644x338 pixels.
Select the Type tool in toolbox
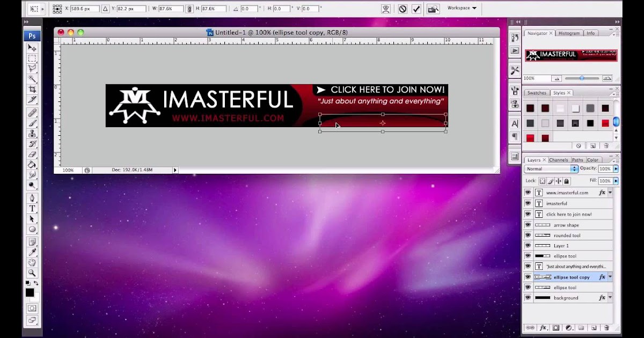[x=32, y=209]
